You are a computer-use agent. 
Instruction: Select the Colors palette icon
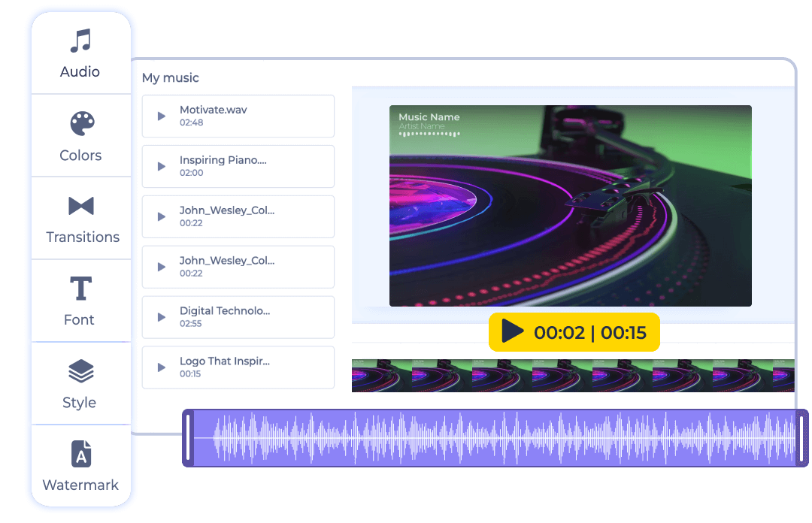click(81, 124)
